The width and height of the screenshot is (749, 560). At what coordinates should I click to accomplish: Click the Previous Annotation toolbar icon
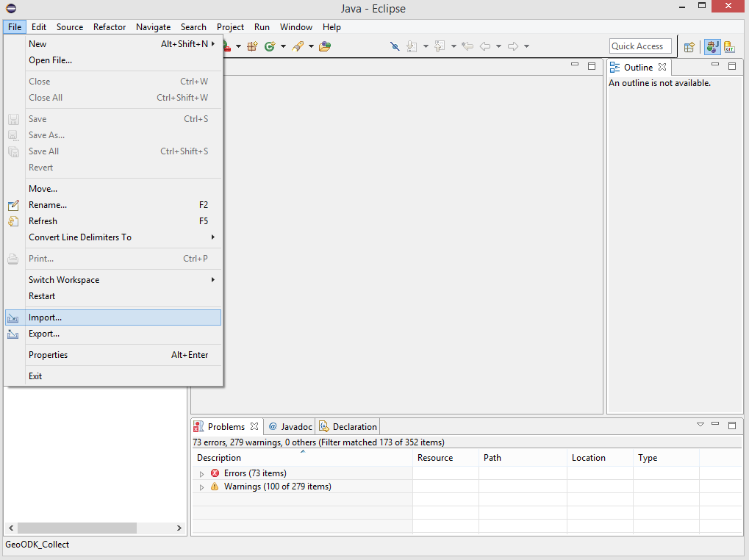[440, 46]
